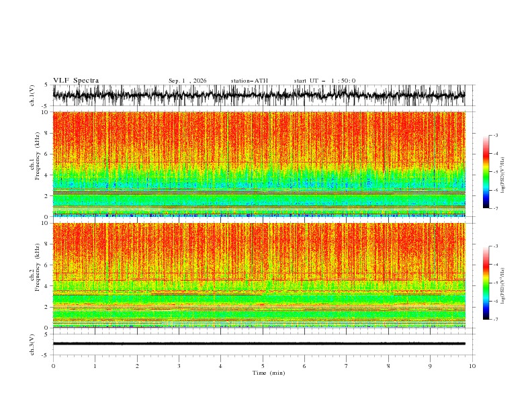This screenshot has height=411, width=532.
Task: Click the ch.1 Frequency (kHz) axis label
Action: [35, 164]
